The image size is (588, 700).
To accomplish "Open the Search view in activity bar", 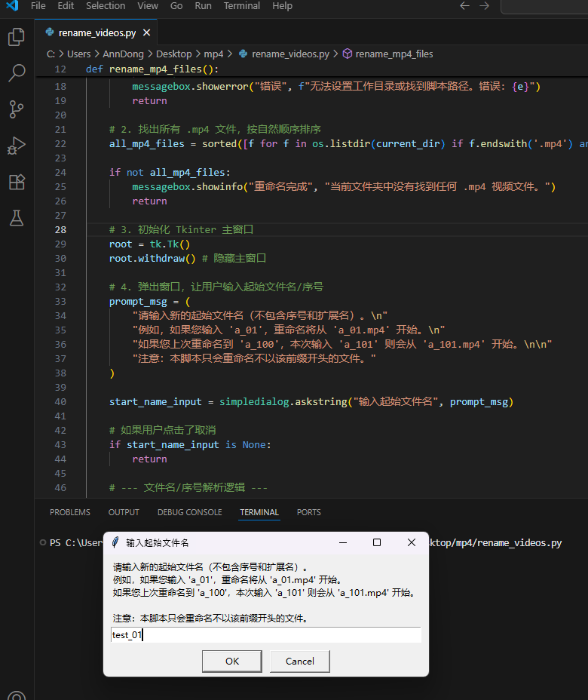I will [17, 73].
